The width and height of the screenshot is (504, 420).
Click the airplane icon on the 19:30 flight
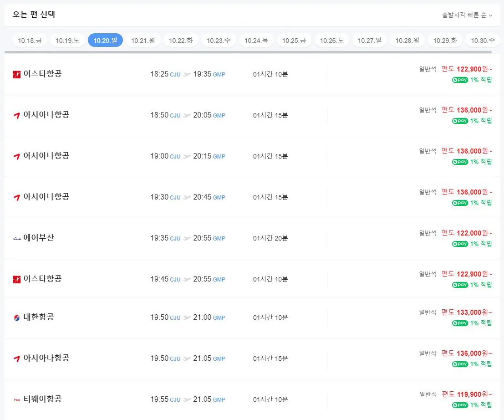[x=187, y=197]
